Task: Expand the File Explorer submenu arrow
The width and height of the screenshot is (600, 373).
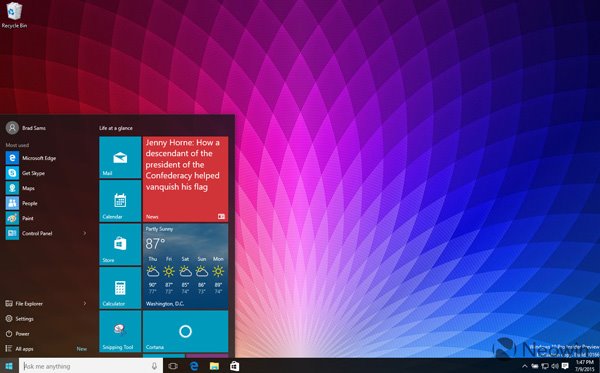Action: [x=85, y=303]
